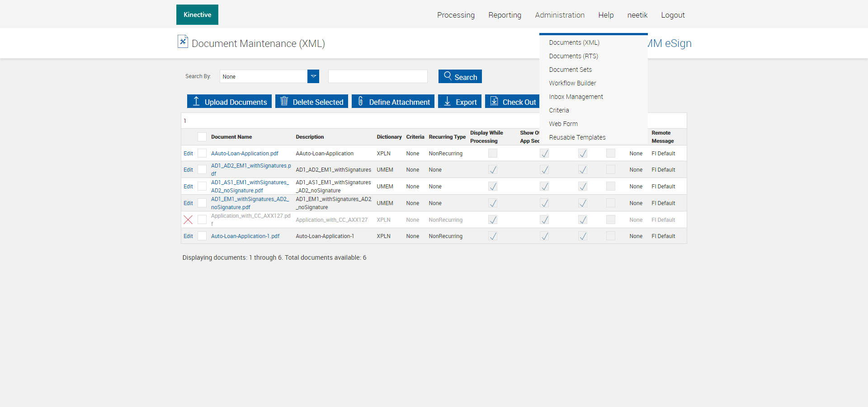Click the search text input field

(377, 76)
